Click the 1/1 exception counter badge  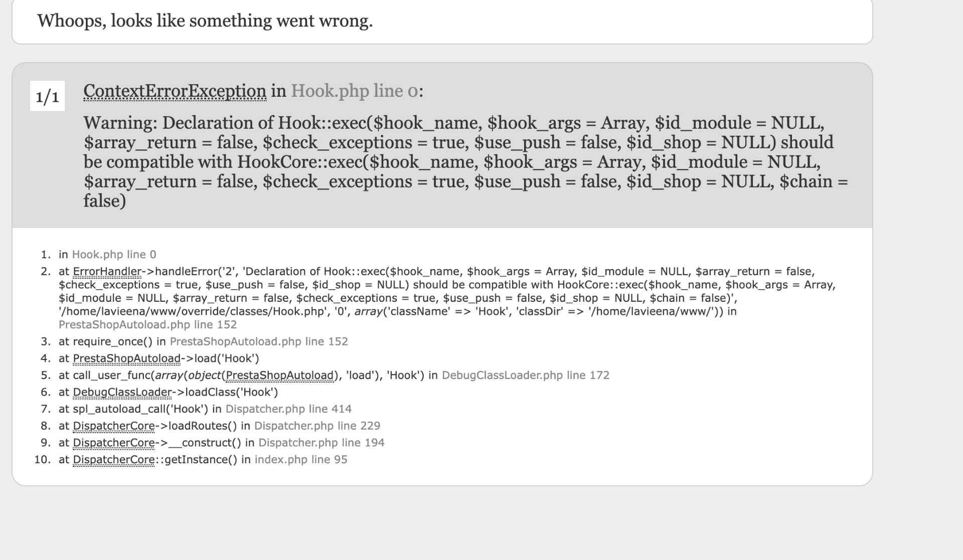[47, 96]
